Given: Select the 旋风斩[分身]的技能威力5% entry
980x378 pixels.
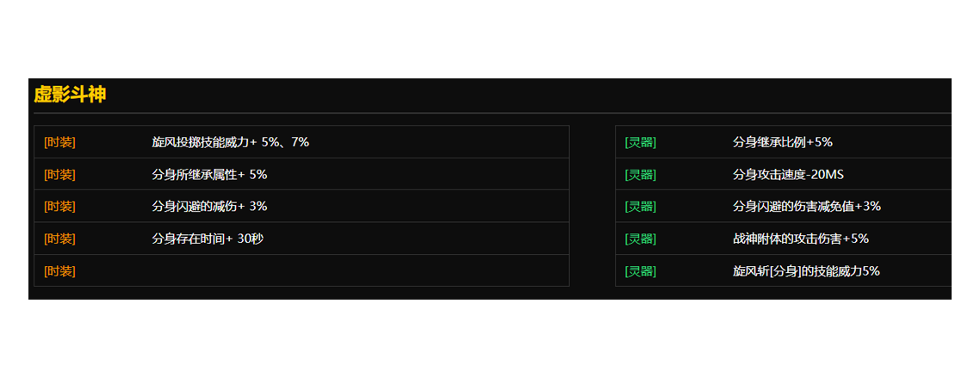Looking at the screenshot, I should (806, 271).
